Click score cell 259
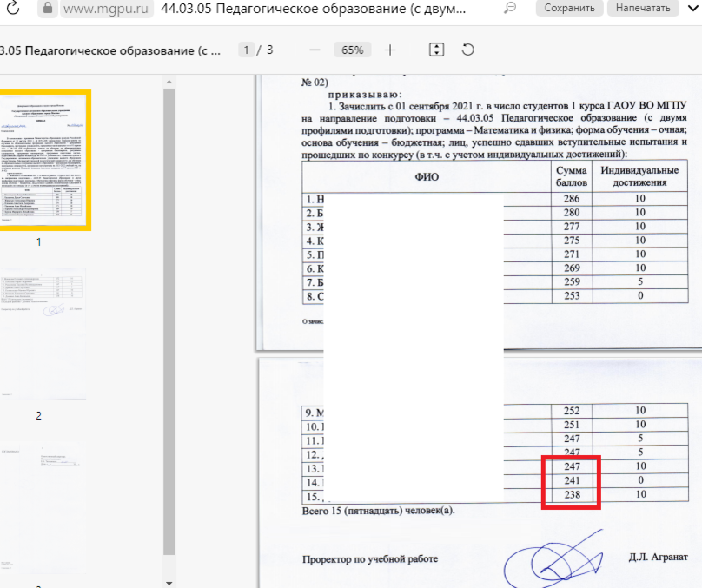The height and width of the screenshot is (588, 702). [572, 282]
